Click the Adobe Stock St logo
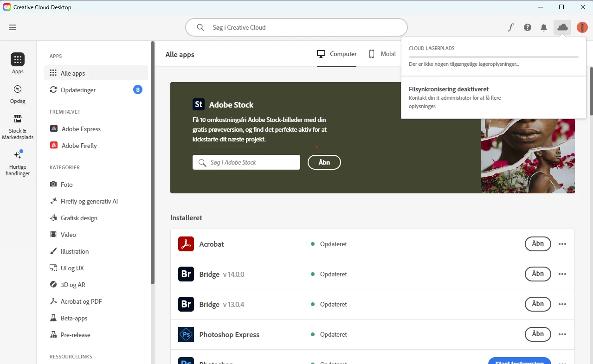Image resolution: width=593 pixels, height=364 pixels. [x=199, y=104]
